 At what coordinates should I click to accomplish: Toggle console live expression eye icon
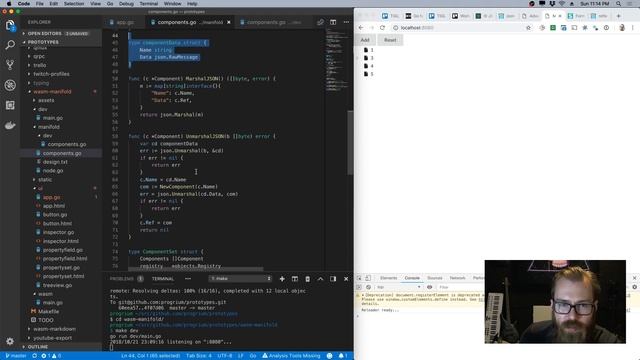pos(429,287)
